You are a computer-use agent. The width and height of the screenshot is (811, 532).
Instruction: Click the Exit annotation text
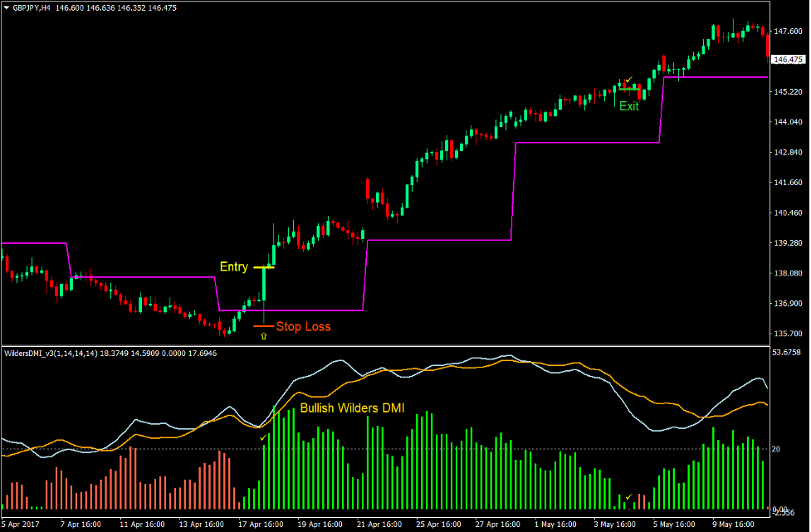[x=628, y=105]
